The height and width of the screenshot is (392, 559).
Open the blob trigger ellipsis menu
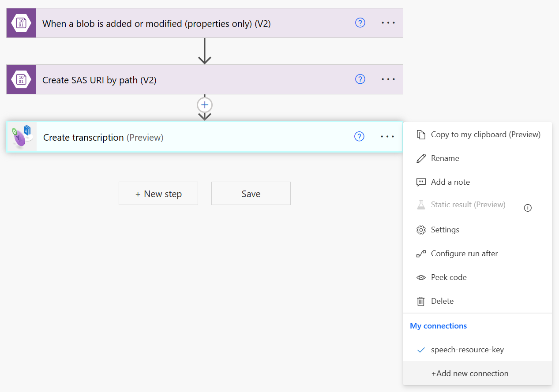(388, 23)
